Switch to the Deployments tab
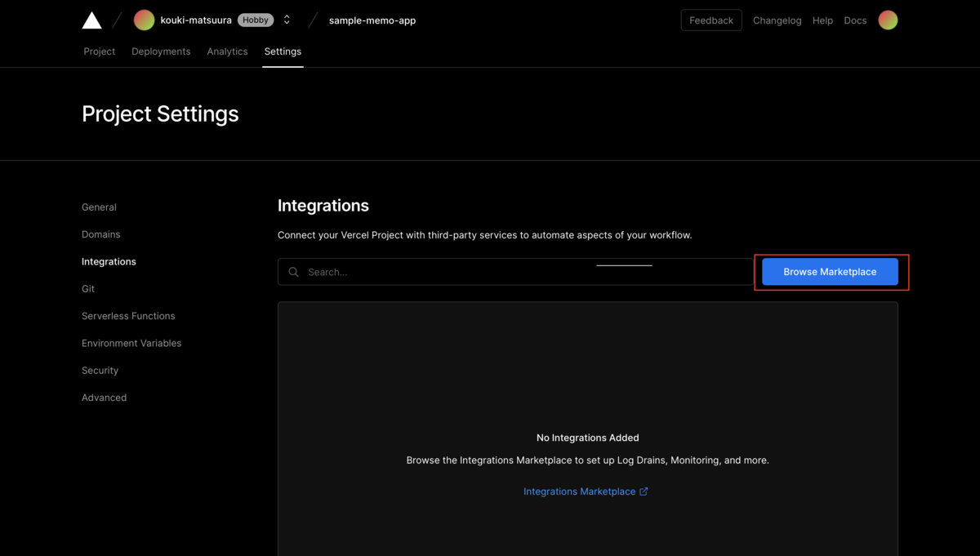Viewport: 980px width, 556px height. click(161, 51)
